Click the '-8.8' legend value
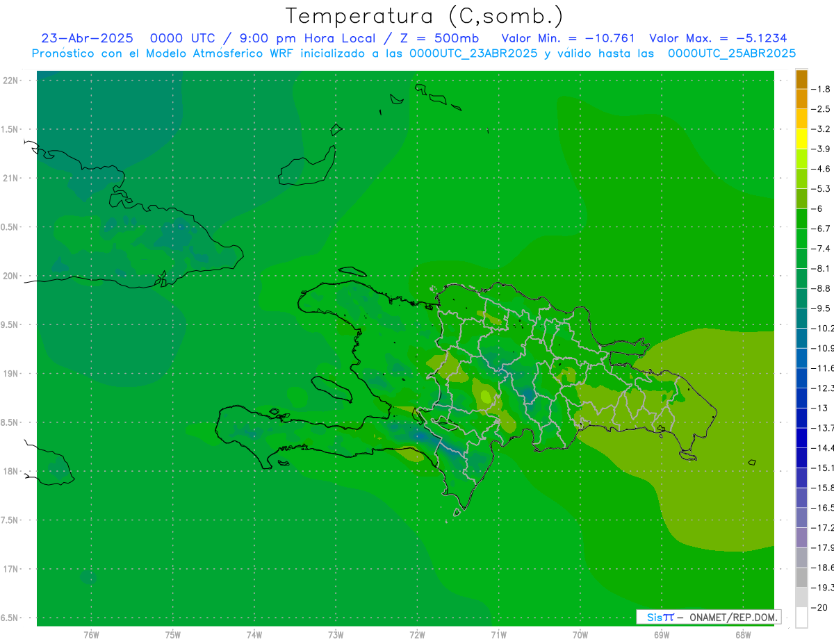The height and width of the screenshot is (644, 834). 821,288
